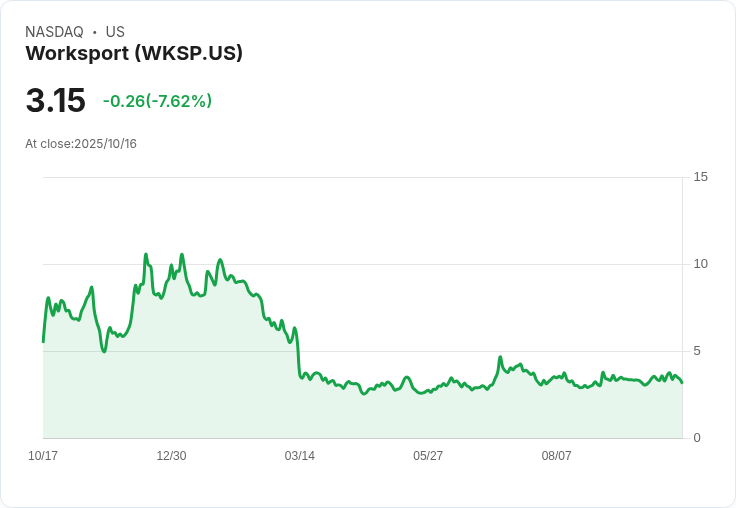The width and height of the screenshot is (736, 508).
Task: Click the leftmost starting point of the price line
Action: click(x=43, y=342)
